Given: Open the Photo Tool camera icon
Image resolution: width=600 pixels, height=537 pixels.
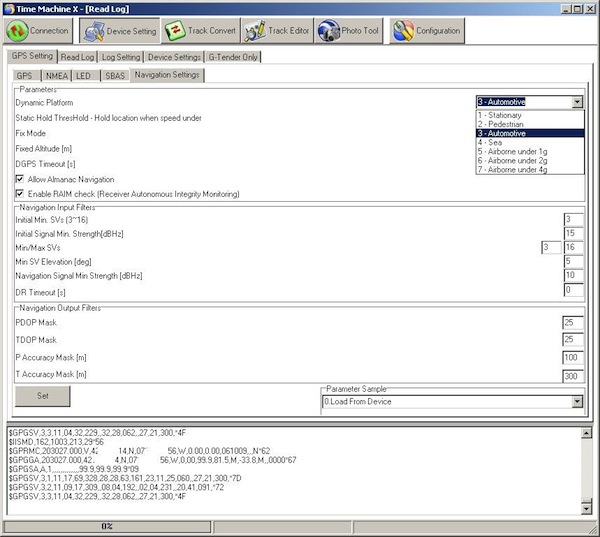Looking at the screenshot, I should 329,31.
